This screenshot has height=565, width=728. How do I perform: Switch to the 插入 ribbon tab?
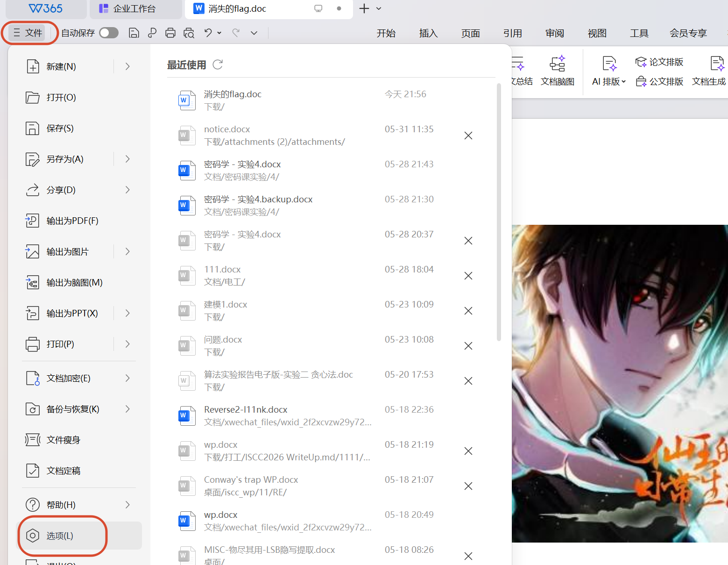pyautogui.click(x=428, y=33)
